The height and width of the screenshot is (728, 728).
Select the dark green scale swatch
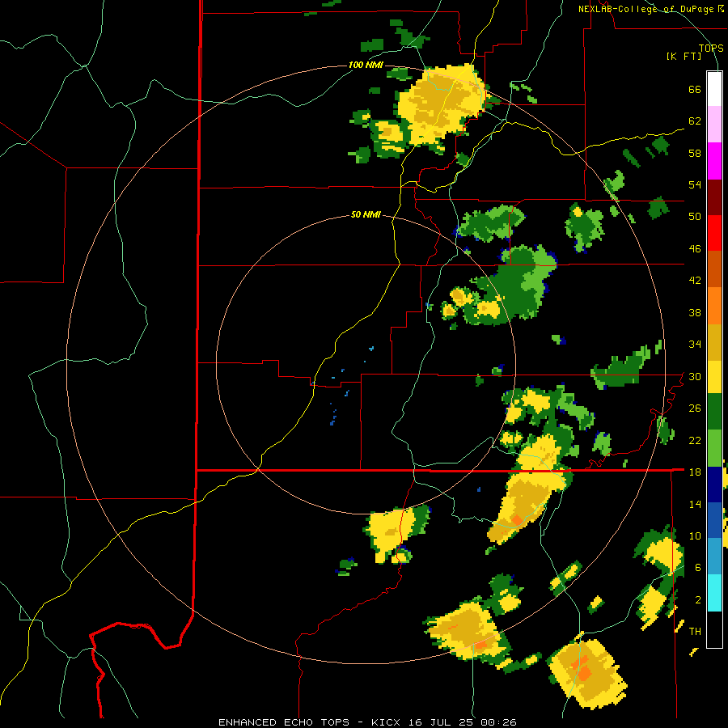714,412
